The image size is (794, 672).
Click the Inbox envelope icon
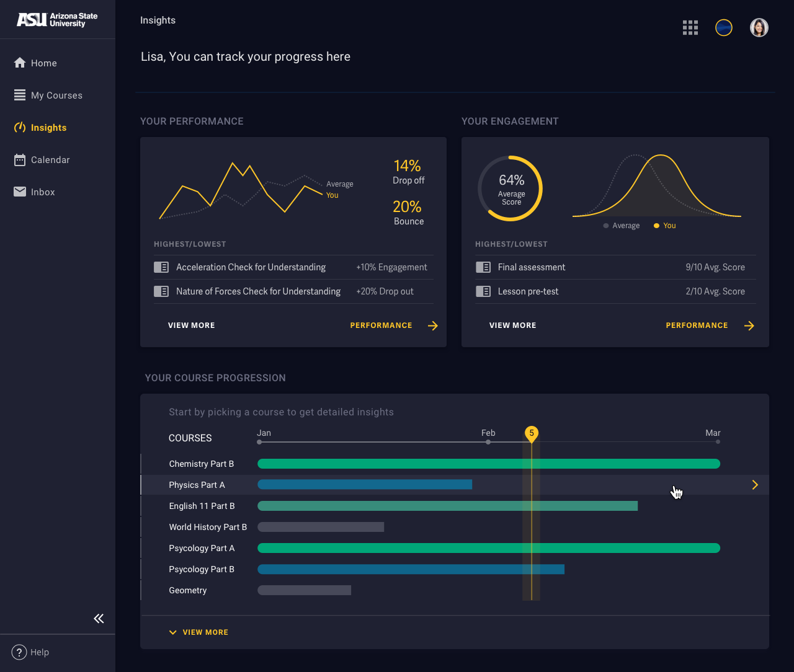20,192
